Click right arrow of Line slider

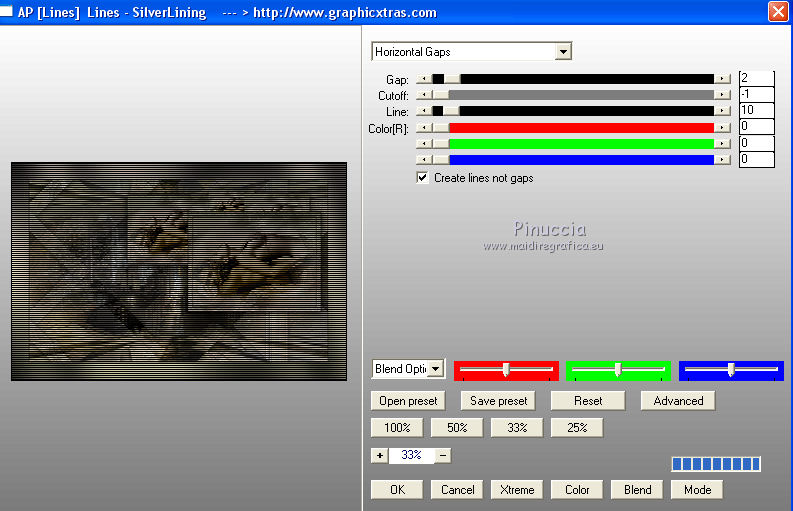click(722, 111)
